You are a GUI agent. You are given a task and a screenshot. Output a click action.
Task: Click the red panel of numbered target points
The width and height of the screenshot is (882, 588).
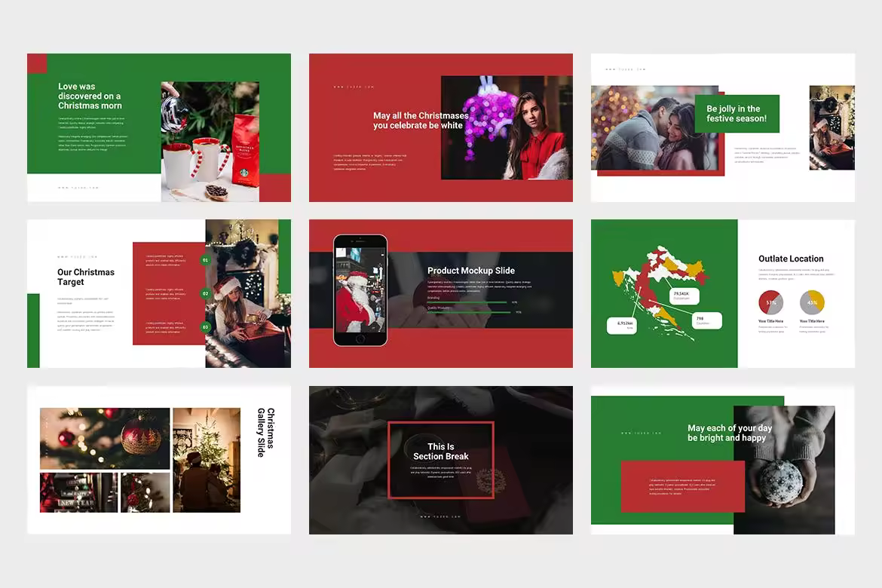click(169, 294)
